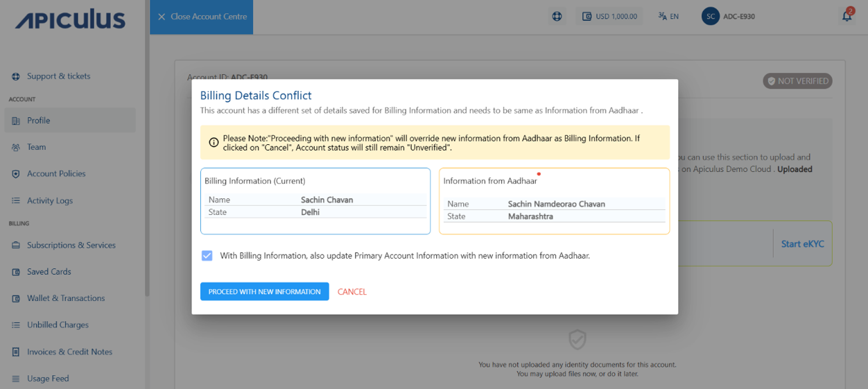Click the language translate icon
This screenshot has width=868, height=389.
tap(662, 17)
